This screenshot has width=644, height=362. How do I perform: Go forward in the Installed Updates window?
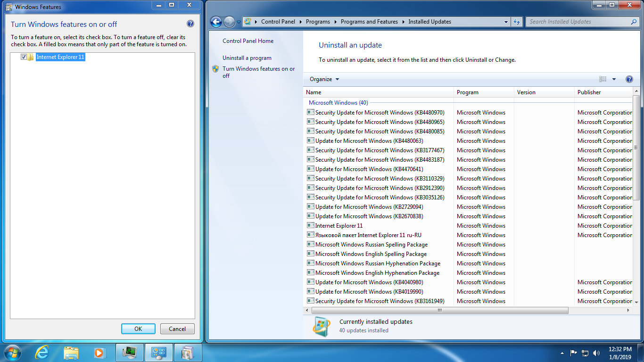pos(229,22)
